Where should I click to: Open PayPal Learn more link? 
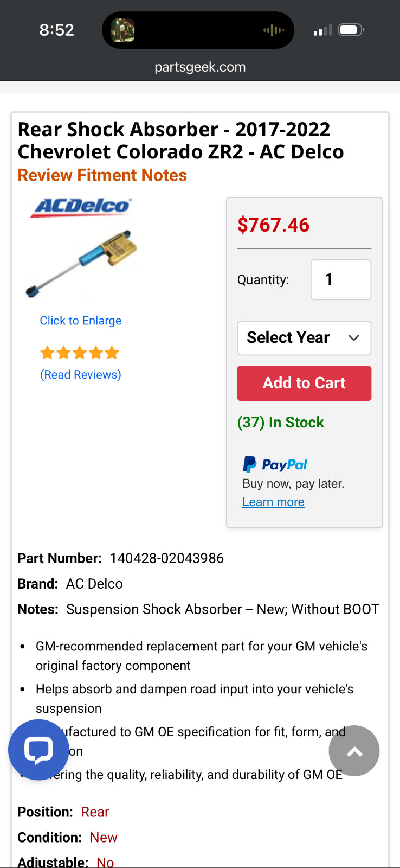pos(273,502)
